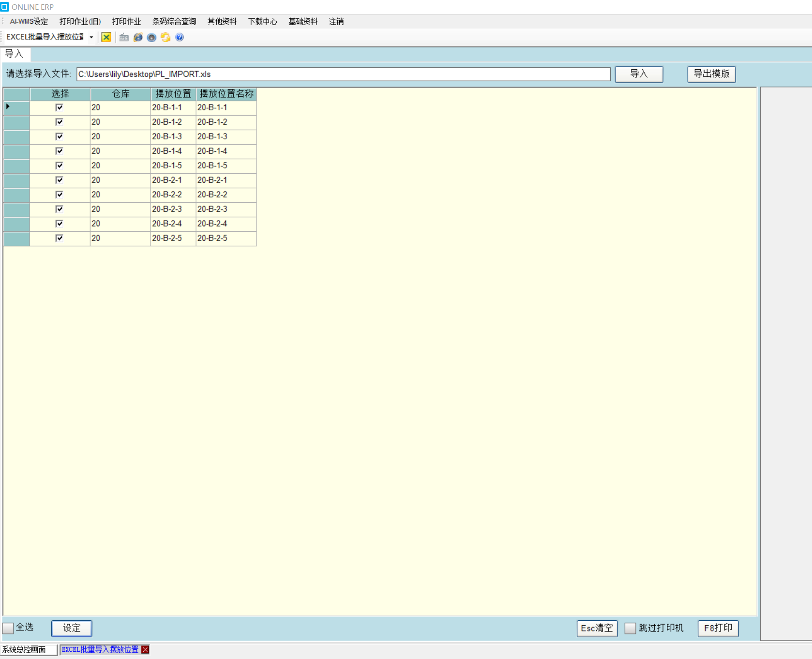Uncheck the row 20-B-1-2 checkbox
This screenshot has height=659, width=812.
click(60, 122)
